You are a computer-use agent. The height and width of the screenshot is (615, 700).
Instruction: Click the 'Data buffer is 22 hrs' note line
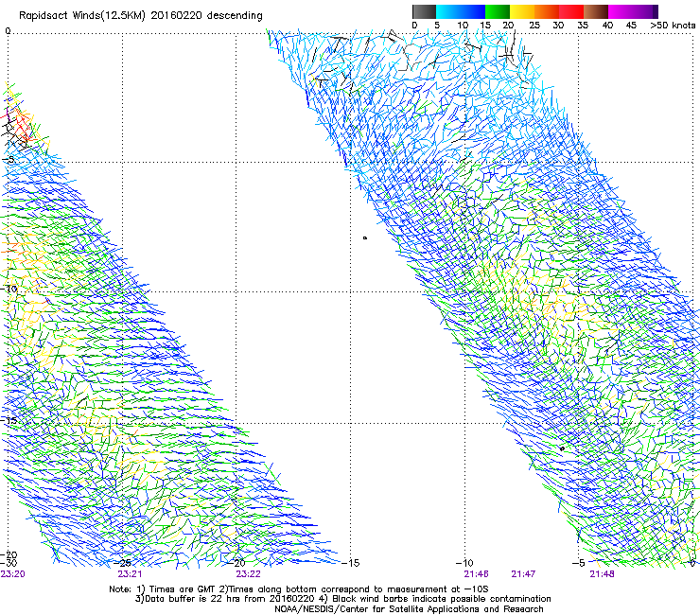(342, 599)
